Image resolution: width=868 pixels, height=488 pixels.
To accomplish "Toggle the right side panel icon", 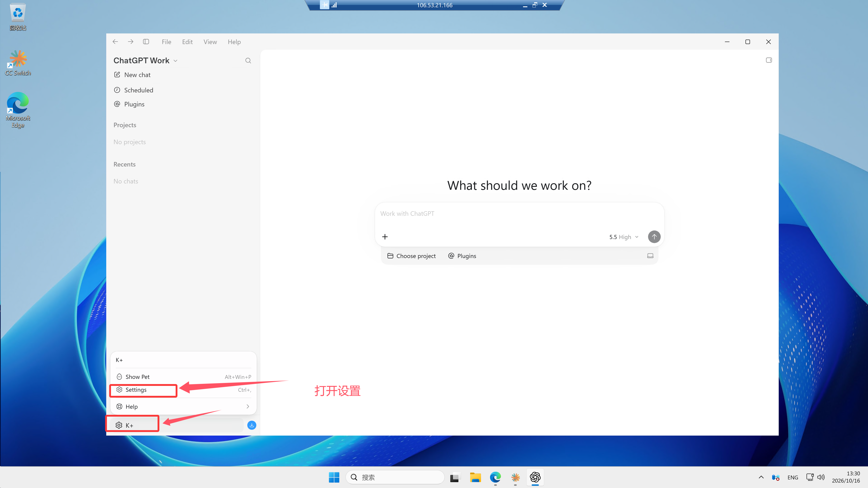I will 769,60.
